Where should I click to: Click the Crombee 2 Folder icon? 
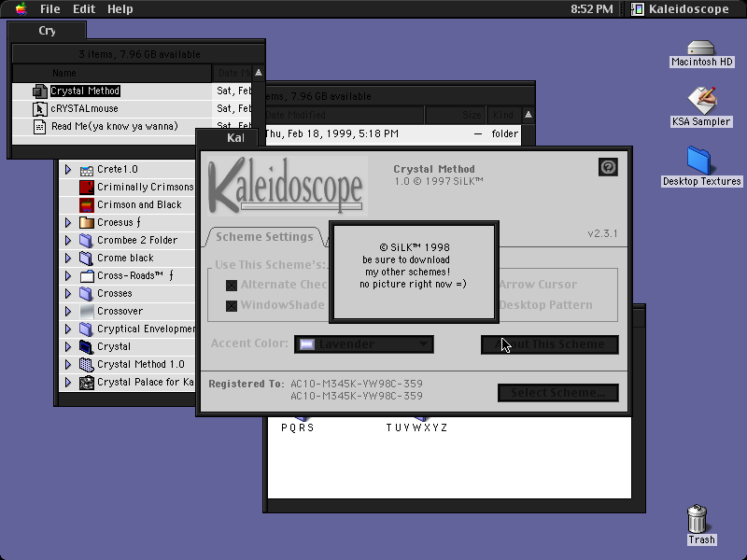(x=86, y=241)
